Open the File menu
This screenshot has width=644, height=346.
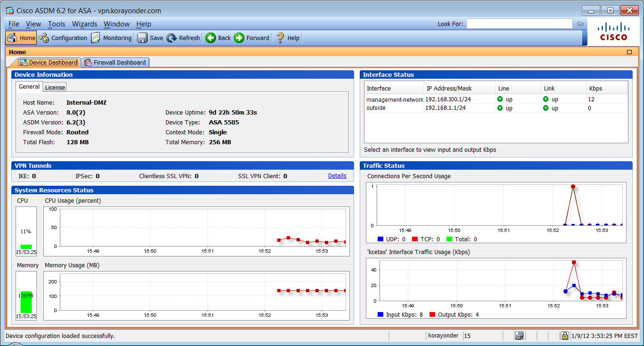(x=14, y=24)
